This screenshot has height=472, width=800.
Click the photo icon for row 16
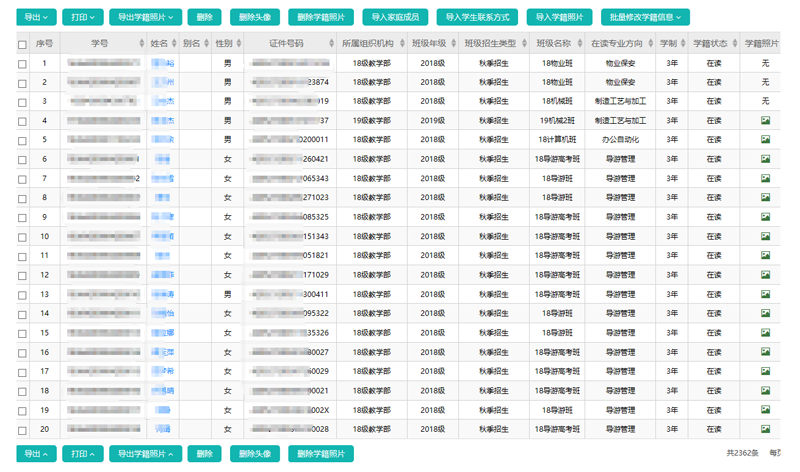(x=765, y=352)
